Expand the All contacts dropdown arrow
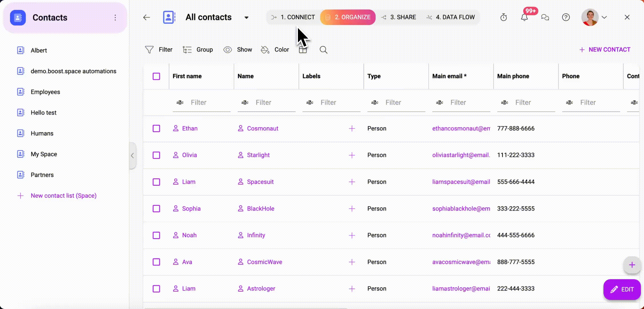Screen dimensions: 644x309 click(246, 17)
